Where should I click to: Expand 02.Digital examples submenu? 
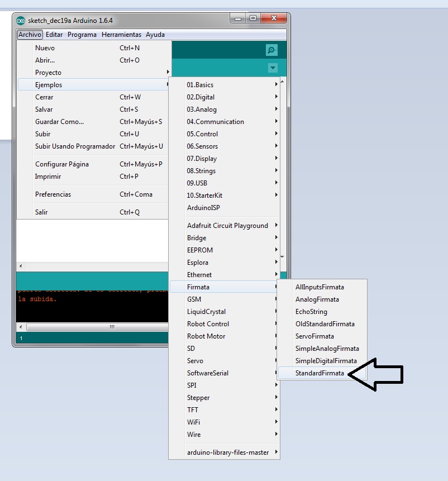click(224, 97)
